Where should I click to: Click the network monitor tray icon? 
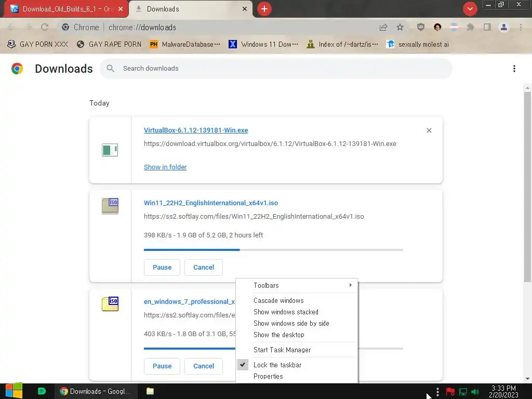(463, 392)
